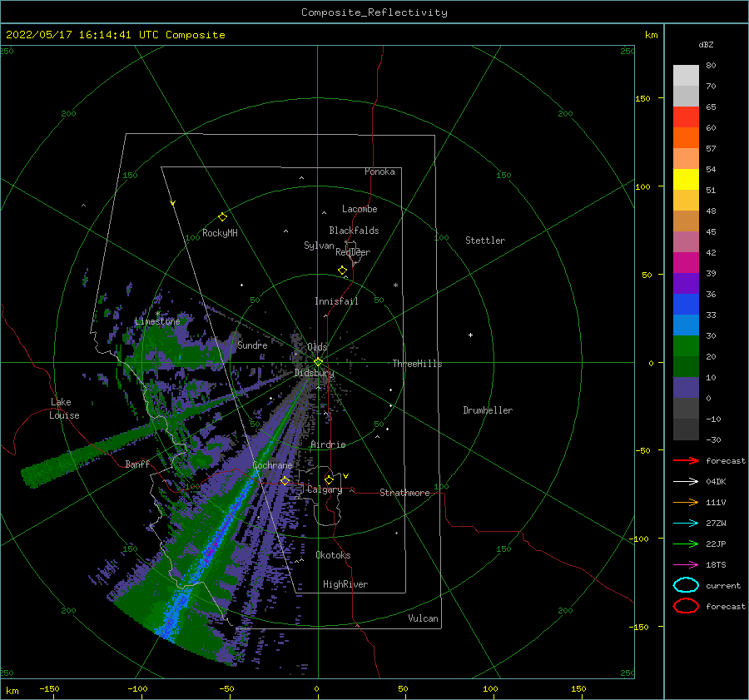The image size is (749, 700).
Task: Click the Stettler label
Action: (x=485, y=241)
